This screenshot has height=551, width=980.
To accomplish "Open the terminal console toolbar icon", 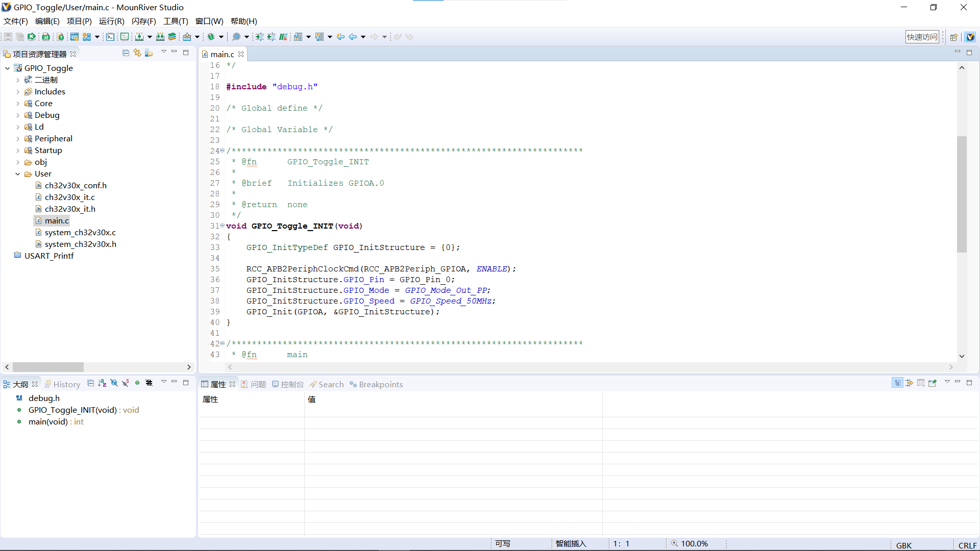I will (110, 37).
